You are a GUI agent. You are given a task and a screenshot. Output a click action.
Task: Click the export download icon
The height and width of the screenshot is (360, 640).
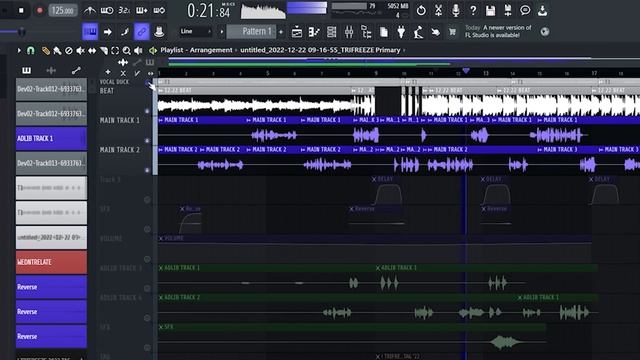click(542, 10)
